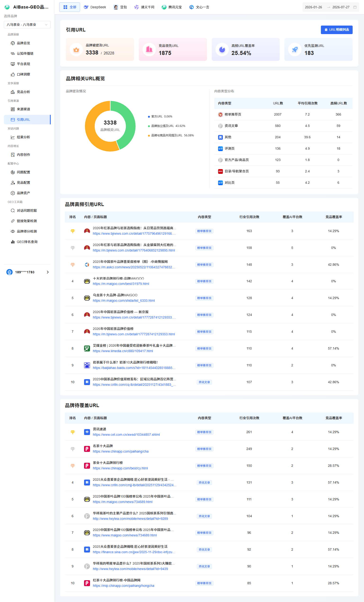Click the 竞品配置 user settings icon
Screen dimensions: 364x602
[13, 183]
